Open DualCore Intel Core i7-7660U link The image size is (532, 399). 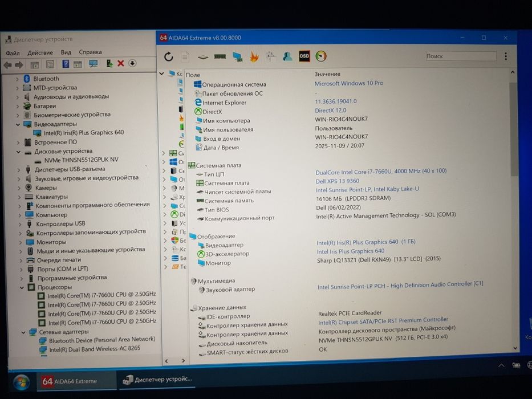click(x=381, y=172)
